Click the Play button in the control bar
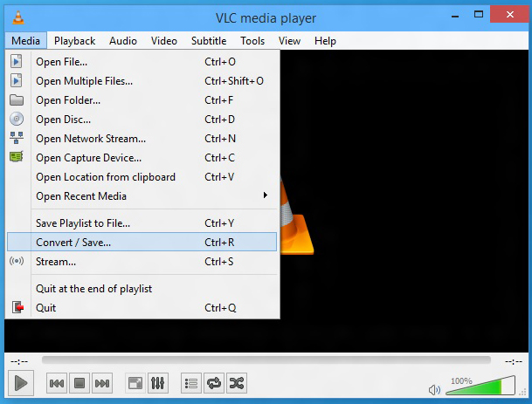Image resolution: width=532 pixels, height=404 pixels. pyautogui.click(x=21, y=383)
